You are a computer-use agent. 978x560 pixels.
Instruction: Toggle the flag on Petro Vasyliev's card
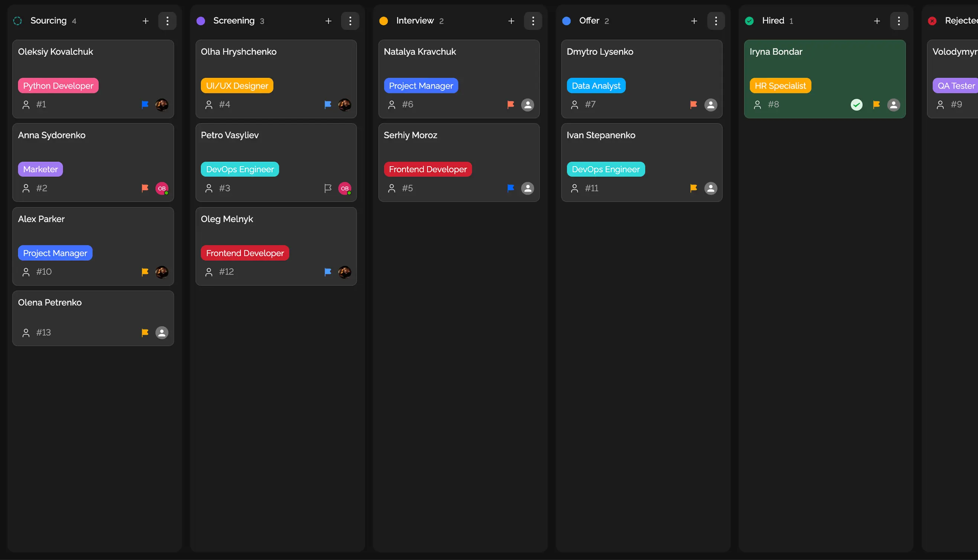(x=328, y=188)
